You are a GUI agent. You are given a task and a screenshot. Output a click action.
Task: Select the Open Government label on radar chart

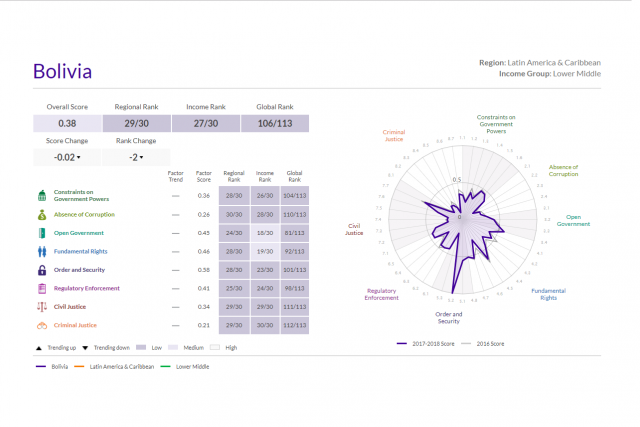573,220
